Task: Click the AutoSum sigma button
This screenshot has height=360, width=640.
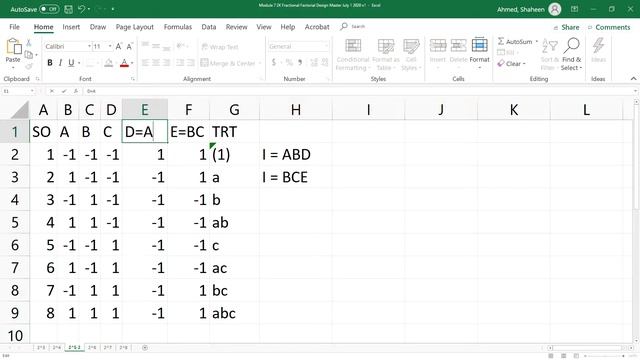Action: [515, 41]
